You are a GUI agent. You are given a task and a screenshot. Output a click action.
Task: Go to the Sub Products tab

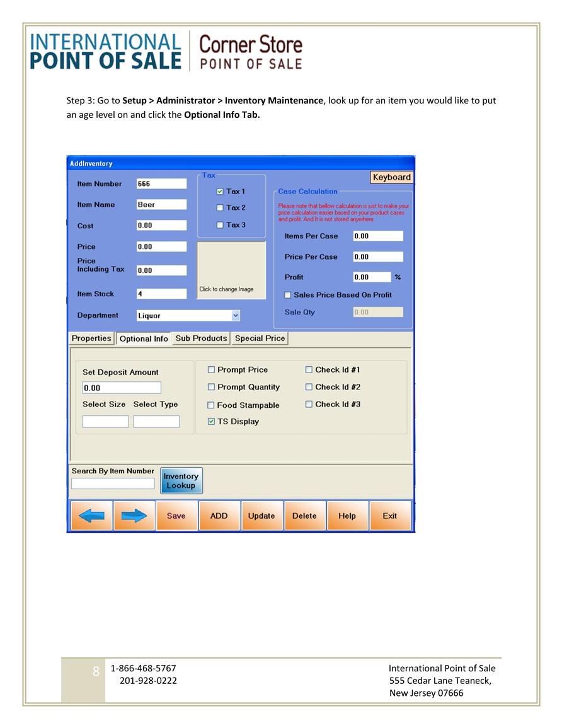coord(201,338)
